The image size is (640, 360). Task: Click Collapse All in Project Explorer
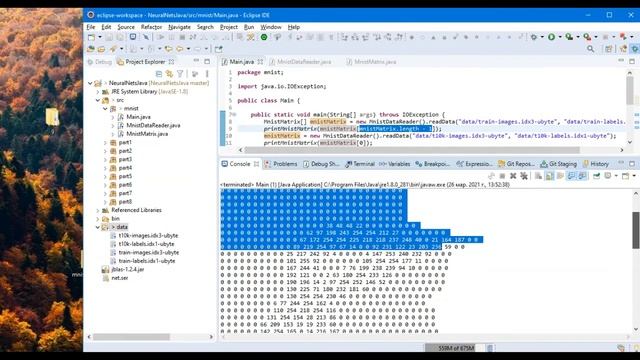click(159, 74)
